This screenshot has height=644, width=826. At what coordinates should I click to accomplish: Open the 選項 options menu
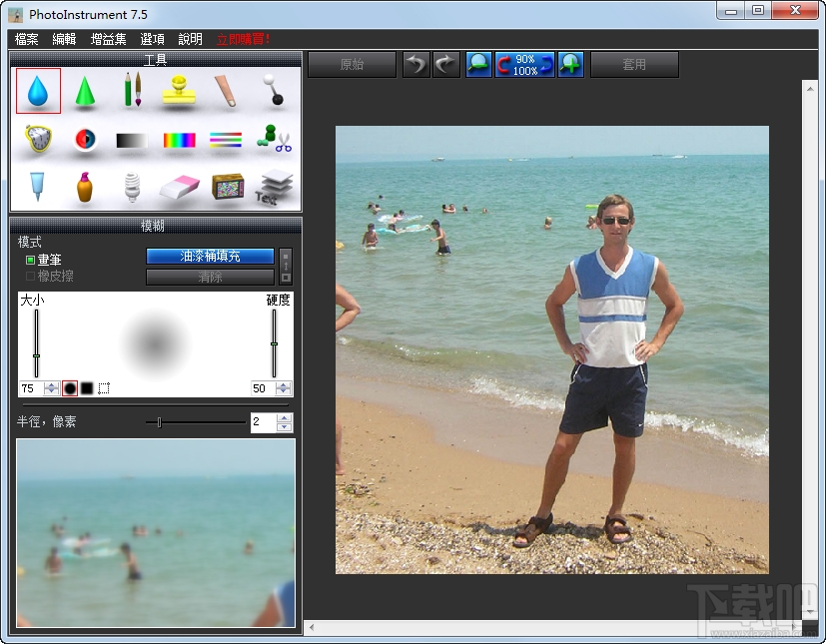(152, 39)
